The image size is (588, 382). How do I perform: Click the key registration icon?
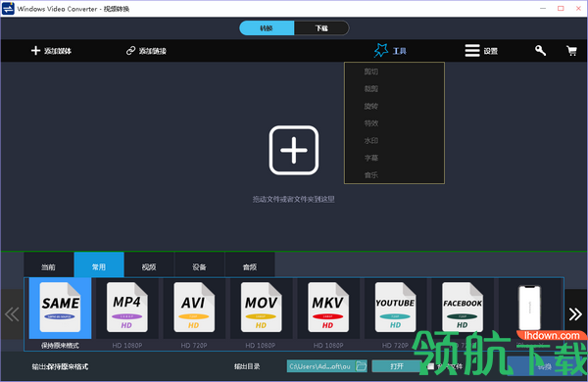coord(540,50)
